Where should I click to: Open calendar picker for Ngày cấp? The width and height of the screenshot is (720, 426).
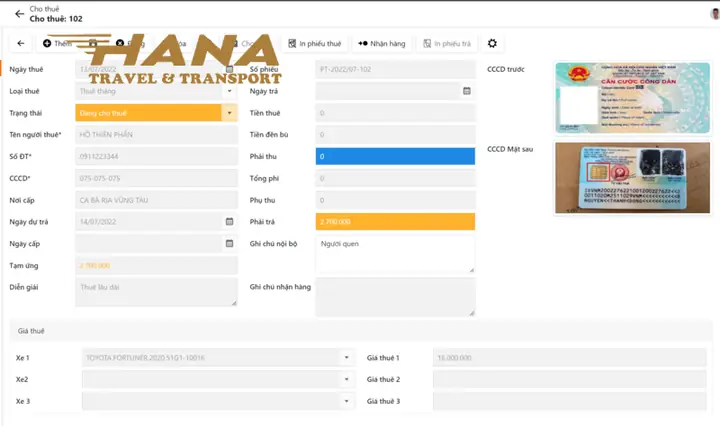point(229,244)
